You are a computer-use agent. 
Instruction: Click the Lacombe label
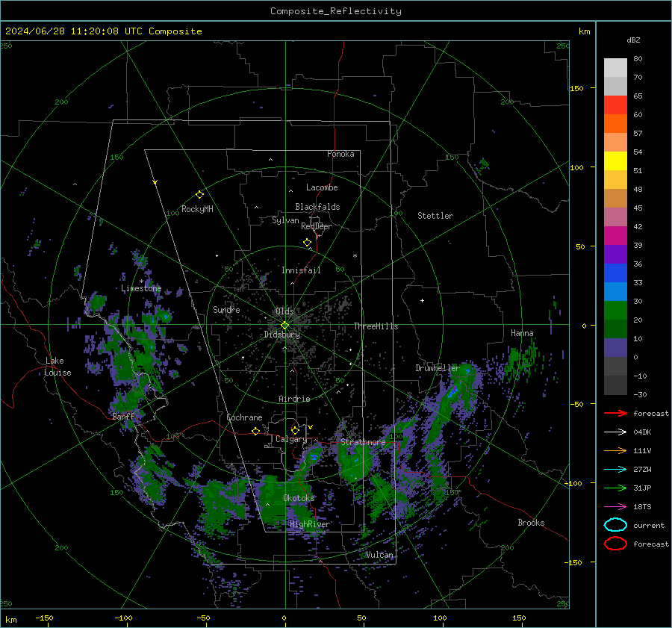(x=322, y=187)
